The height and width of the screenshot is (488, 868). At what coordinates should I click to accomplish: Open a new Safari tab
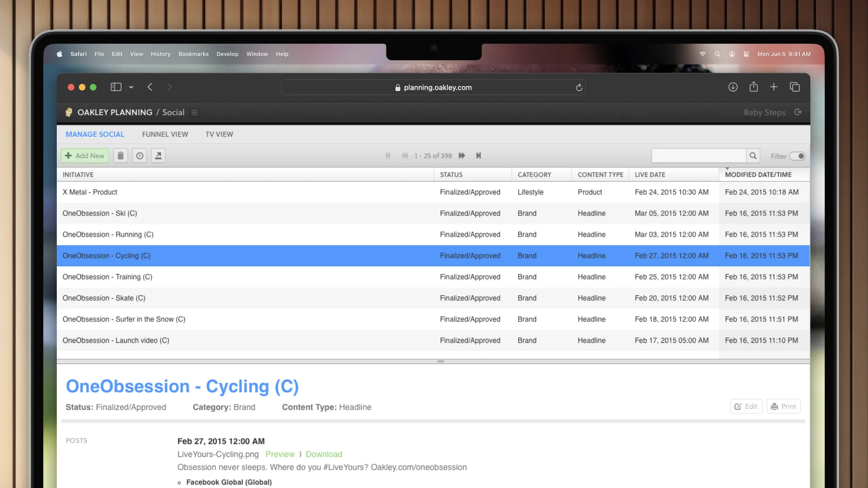click(774, 87)
